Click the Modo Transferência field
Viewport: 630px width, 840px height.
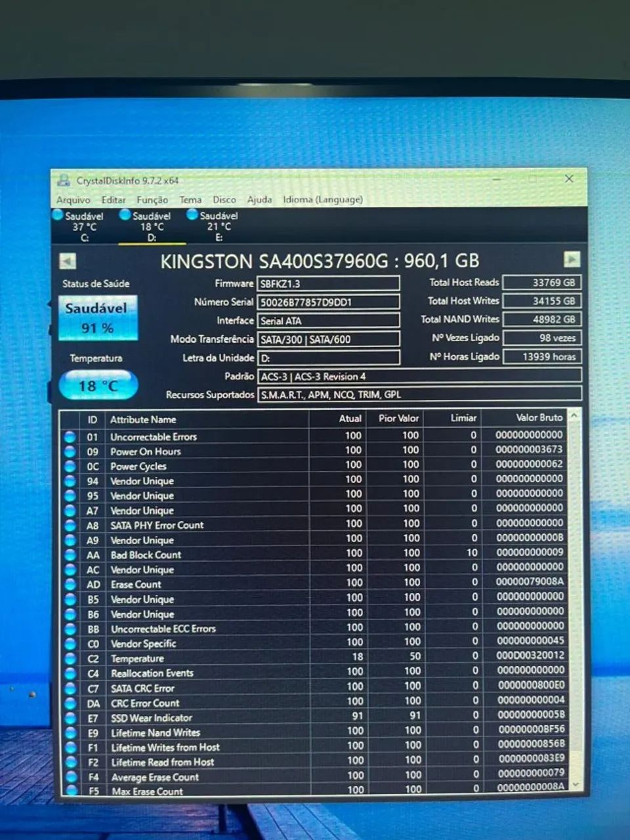tap(328, 339)
